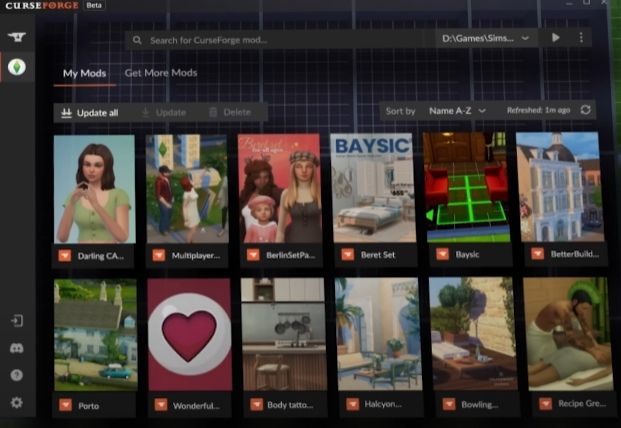Click update icon for Recipe Gre mod

pyautogui.click(x=545, y=404)
